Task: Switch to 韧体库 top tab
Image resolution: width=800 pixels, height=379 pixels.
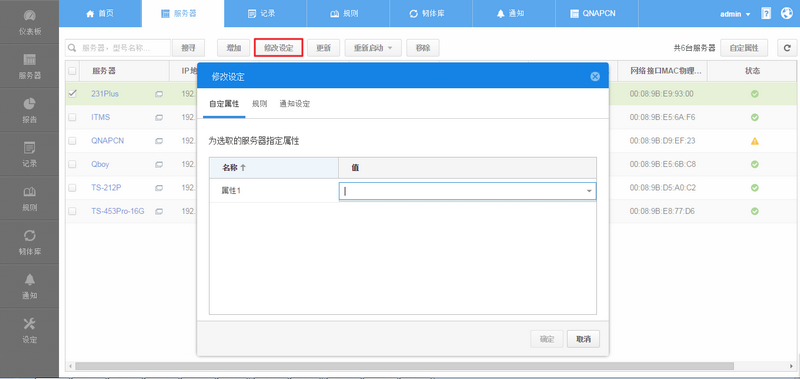Action: 431,14
